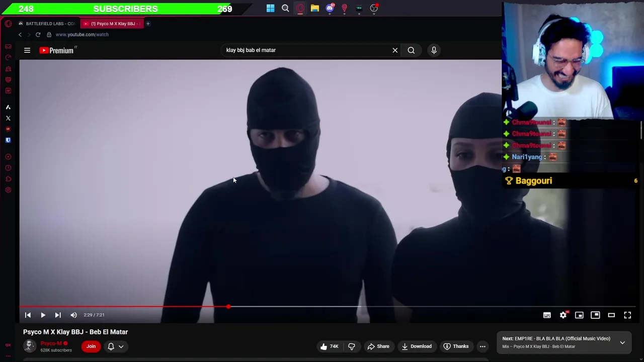644x362 pixels.
Task: Like the video with 74K likes
Action: pos(330,346)
